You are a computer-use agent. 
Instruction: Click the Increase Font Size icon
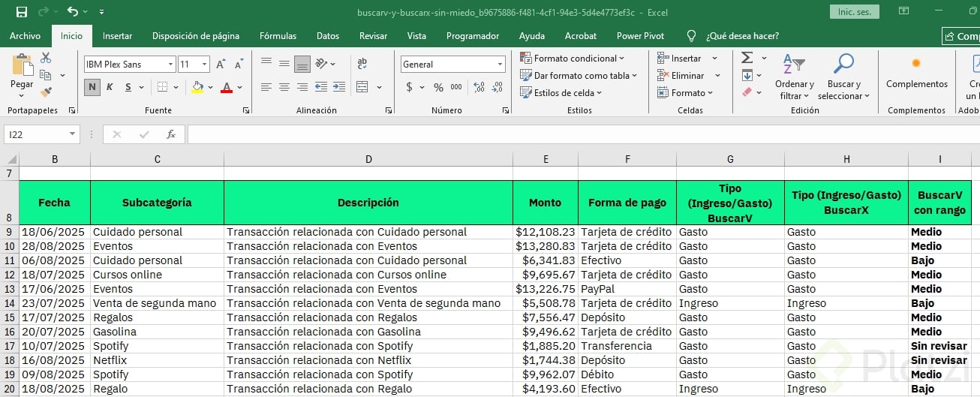point(221,65)
